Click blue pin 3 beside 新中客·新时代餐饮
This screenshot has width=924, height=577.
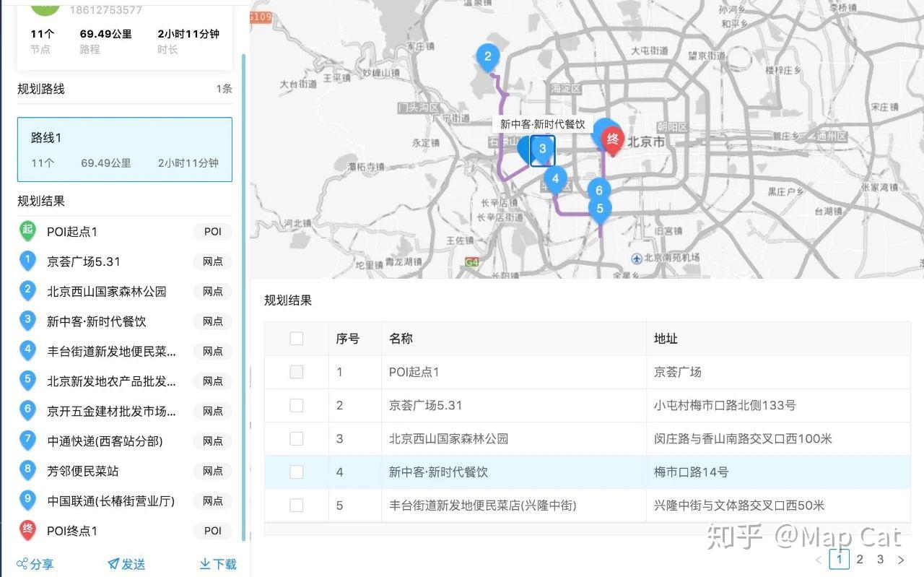click(27, 321)
